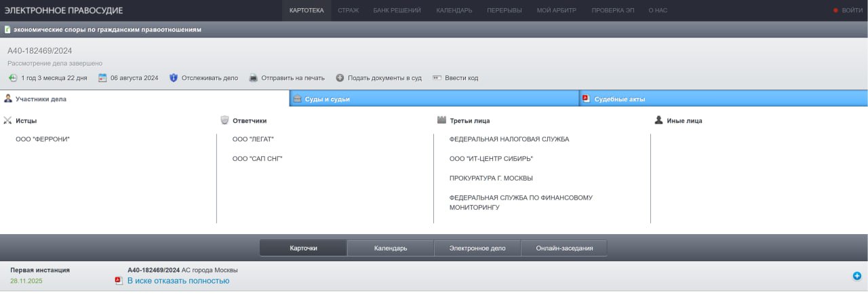868x304 pixels.
Task: Click the Электронное правосудие site logo
Action: pyautogui.click(x=64, y=10)
